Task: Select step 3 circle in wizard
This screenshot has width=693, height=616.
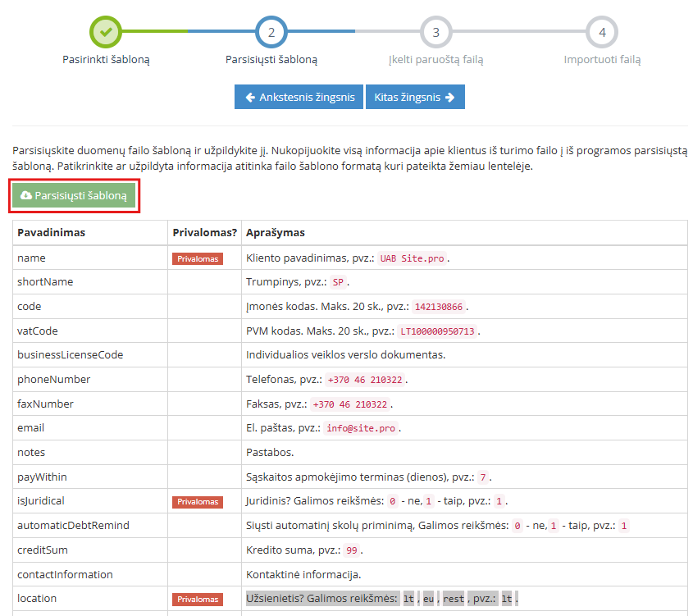Action: 435,32
